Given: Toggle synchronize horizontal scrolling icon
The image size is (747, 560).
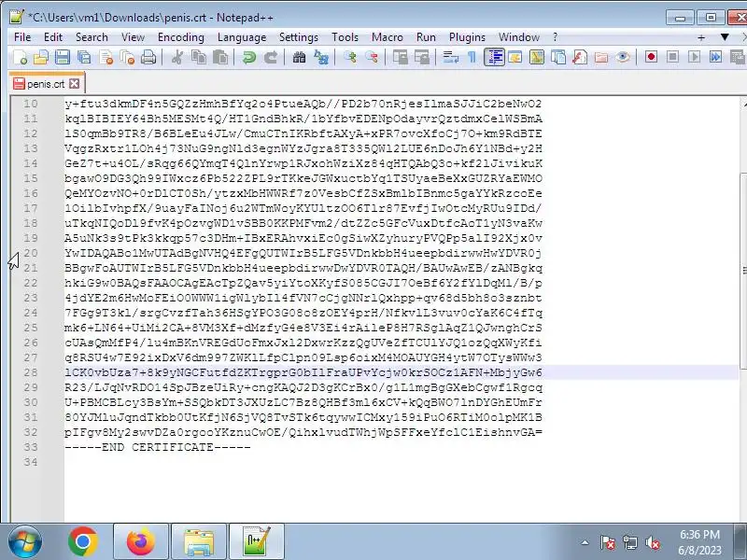Looking at the screenshot, I should pos(422,58).
